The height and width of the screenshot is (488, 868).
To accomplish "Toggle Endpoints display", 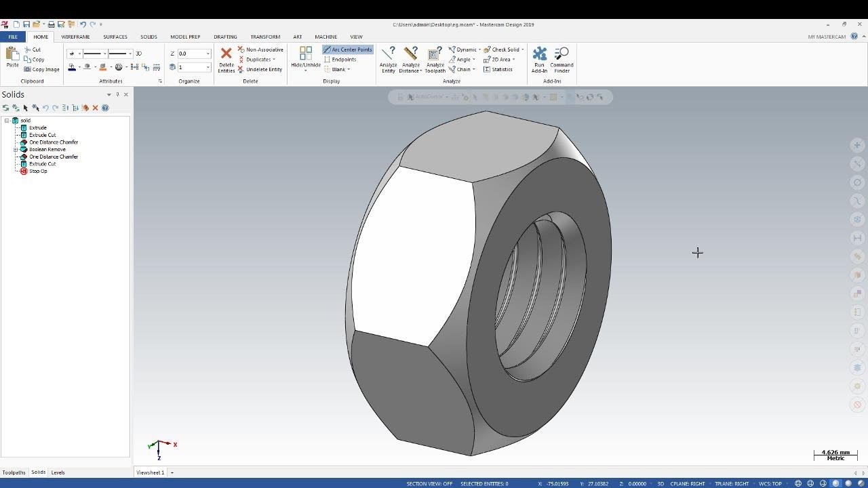I will [340, 59].
